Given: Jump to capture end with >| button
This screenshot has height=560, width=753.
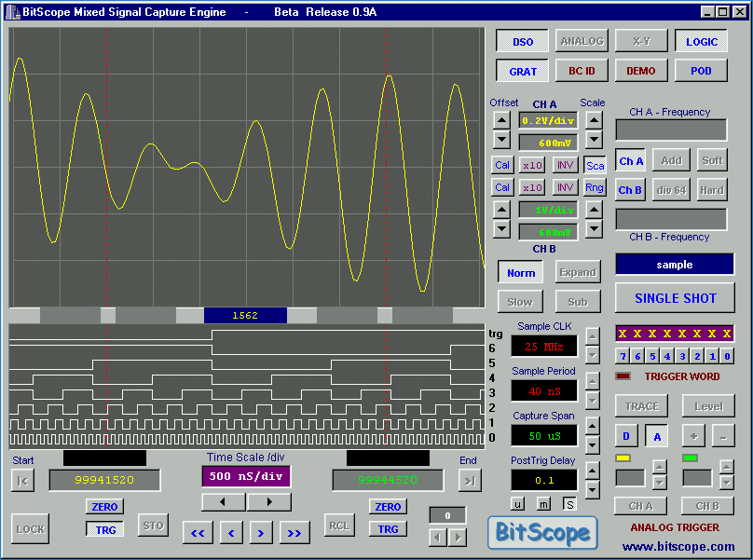Looking at the screenshot, I should [469, 480].
